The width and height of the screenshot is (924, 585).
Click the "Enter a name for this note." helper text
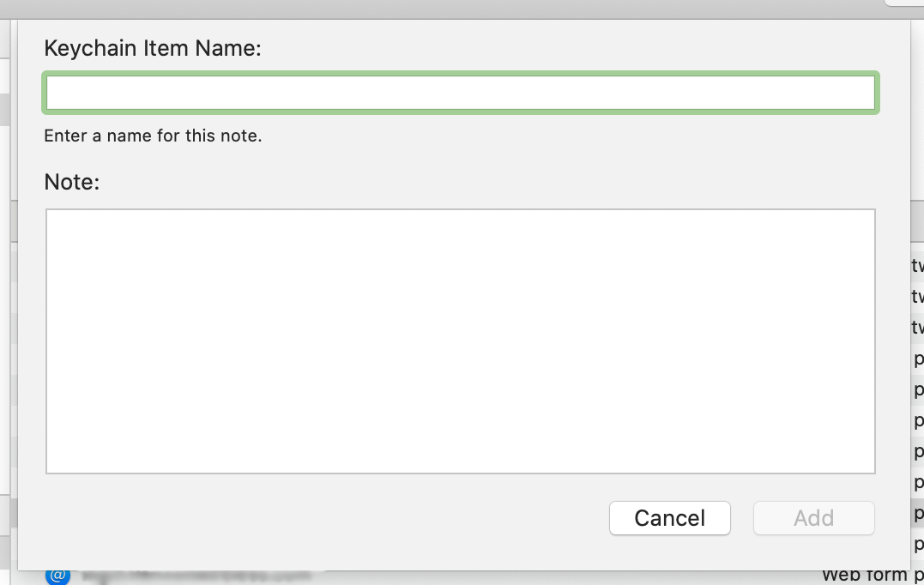coord(154,136)
